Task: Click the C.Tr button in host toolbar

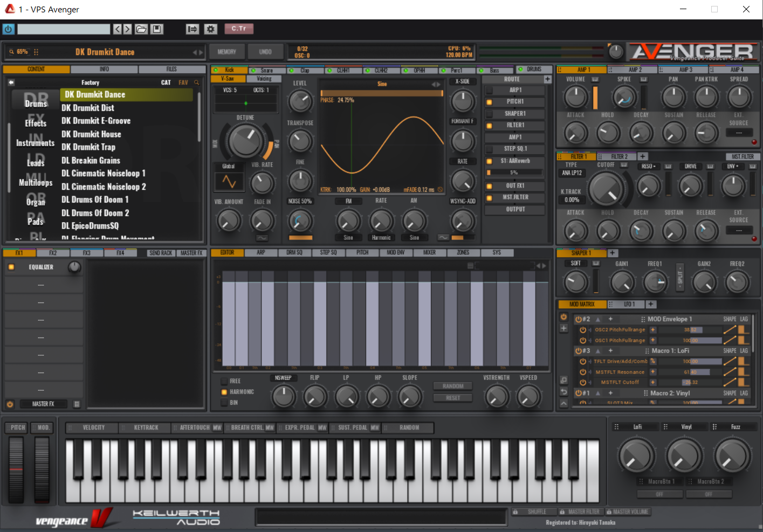Action: pos(239,29)
